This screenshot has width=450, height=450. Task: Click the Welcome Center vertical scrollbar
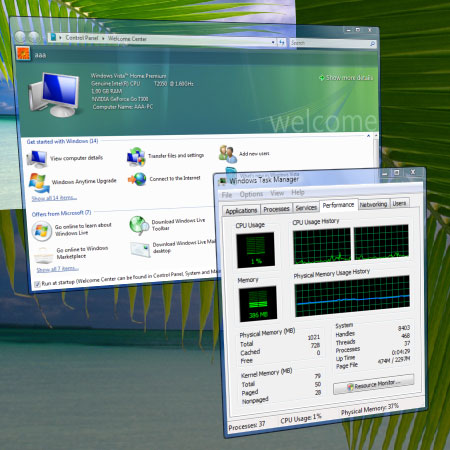376,152
